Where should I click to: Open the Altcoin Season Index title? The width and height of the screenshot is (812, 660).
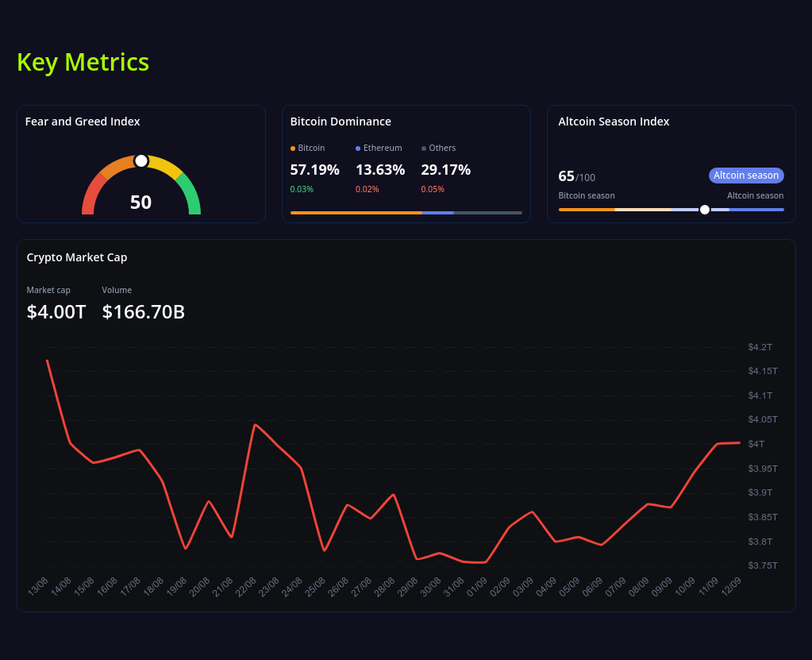point(614,122)
